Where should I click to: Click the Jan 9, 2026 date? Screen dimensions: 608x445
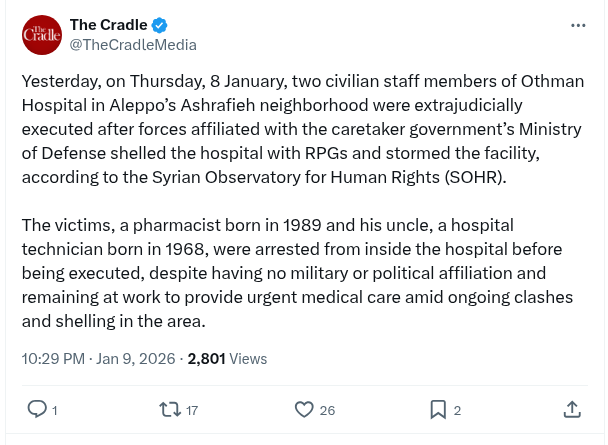[x=135, y=358]
